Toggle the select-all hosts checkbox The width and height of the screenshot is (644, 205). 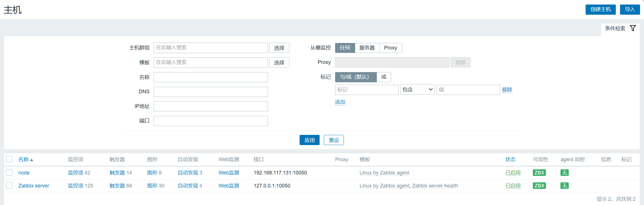click(9, 159)
